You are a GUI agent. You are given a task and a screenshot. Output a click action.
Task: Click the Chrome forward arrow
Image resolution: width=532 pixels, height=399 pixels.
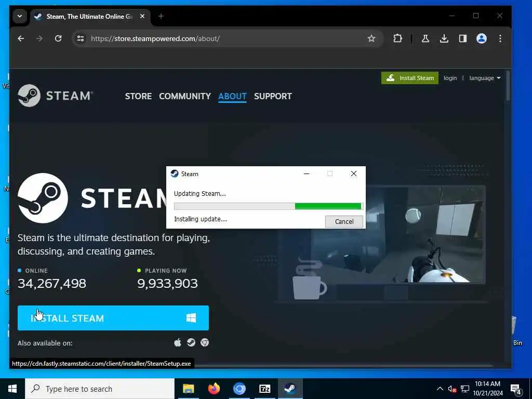(39, 38)
